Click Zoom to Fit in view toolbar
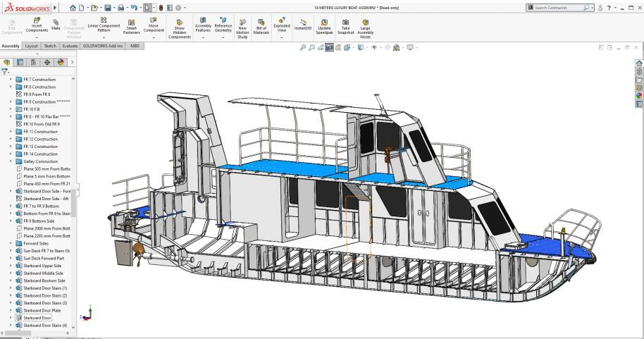Viewport: 644px width, 339px height. click(x=303, y=48)
